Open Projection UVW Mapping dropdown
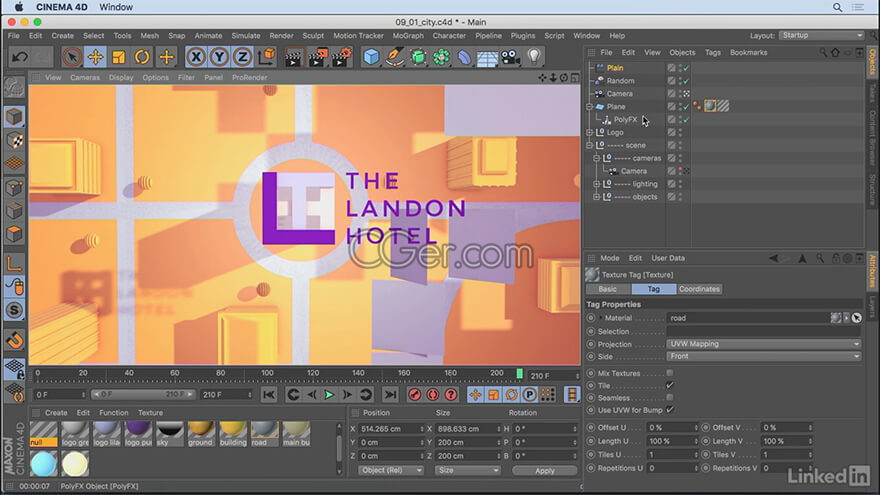 click(x=764, y=344)
